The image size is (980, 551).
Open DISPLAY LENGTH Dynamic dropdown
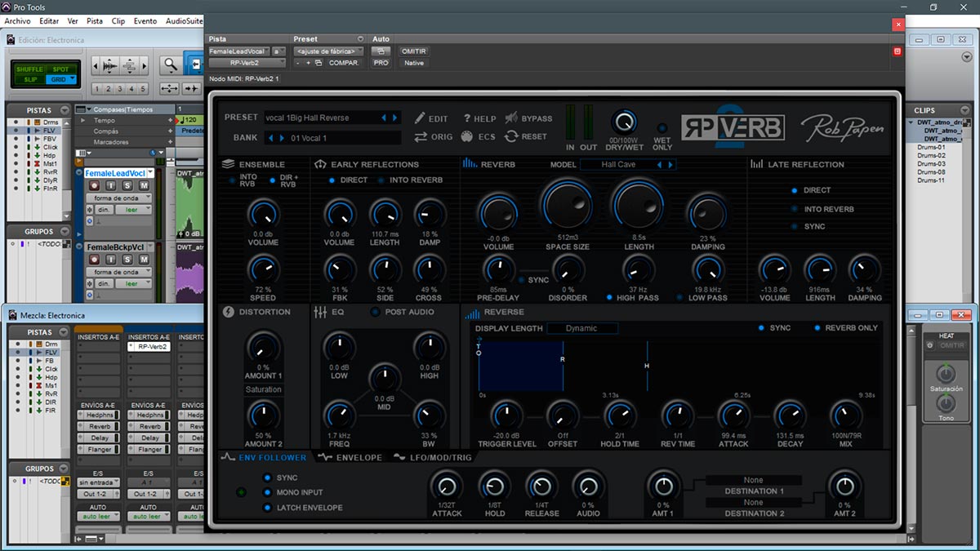pyautogui.click(x=581, y=328)
